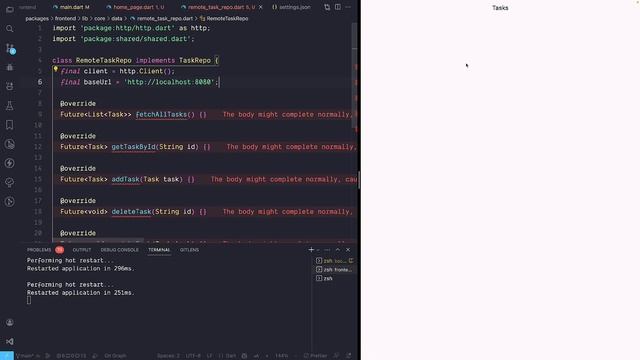The image size is (640, 360).
Task: Click 'Restarted application in 251ms.' terminal line
Action: click(80, 293)
